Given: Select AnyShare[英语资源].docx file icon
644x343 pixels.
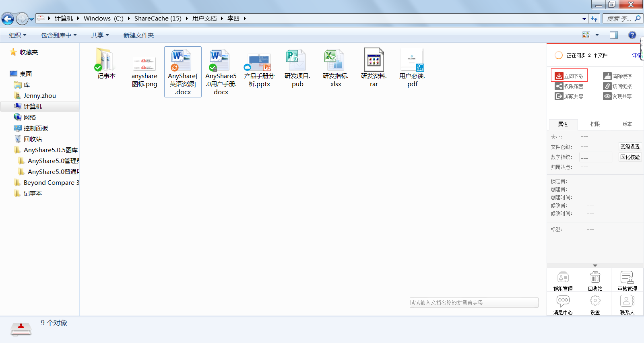Looking at the screenshot, I should 182,60.
